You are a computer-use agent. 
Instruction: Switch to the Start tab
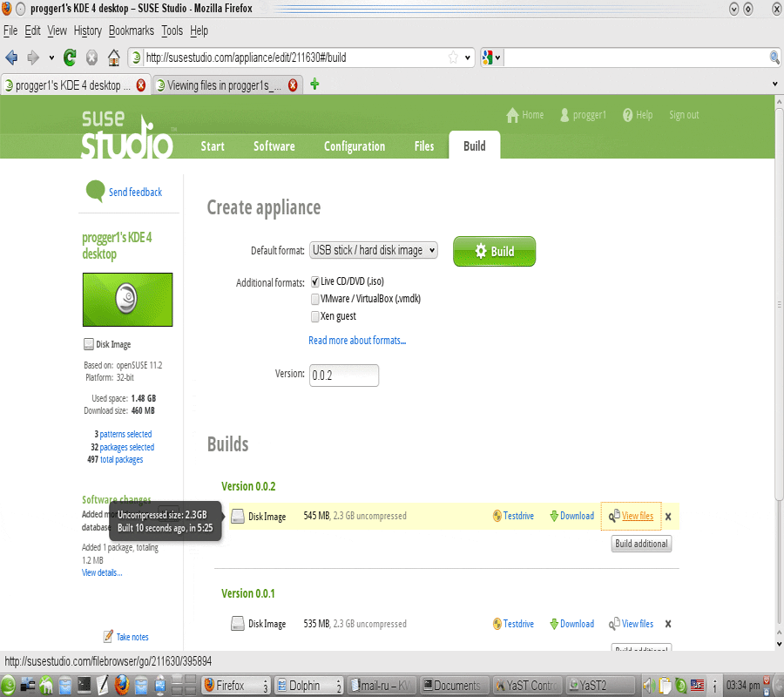click(213, 146)
